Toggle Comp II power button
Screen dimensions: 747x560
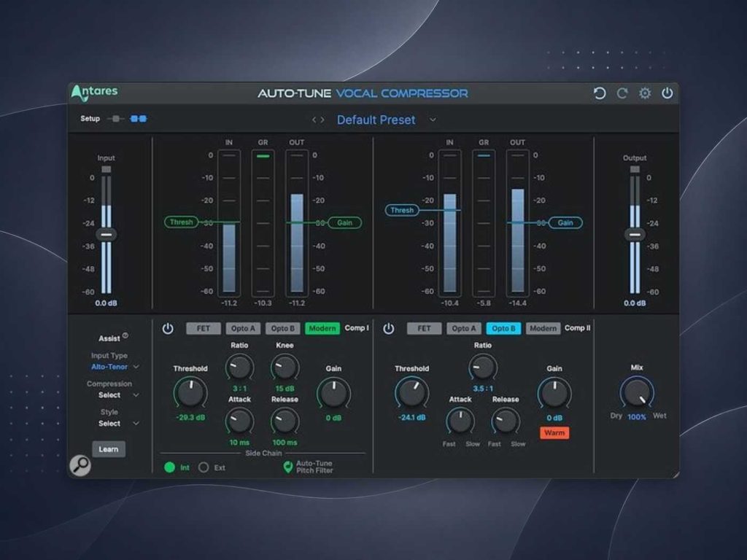pos(389,329)
